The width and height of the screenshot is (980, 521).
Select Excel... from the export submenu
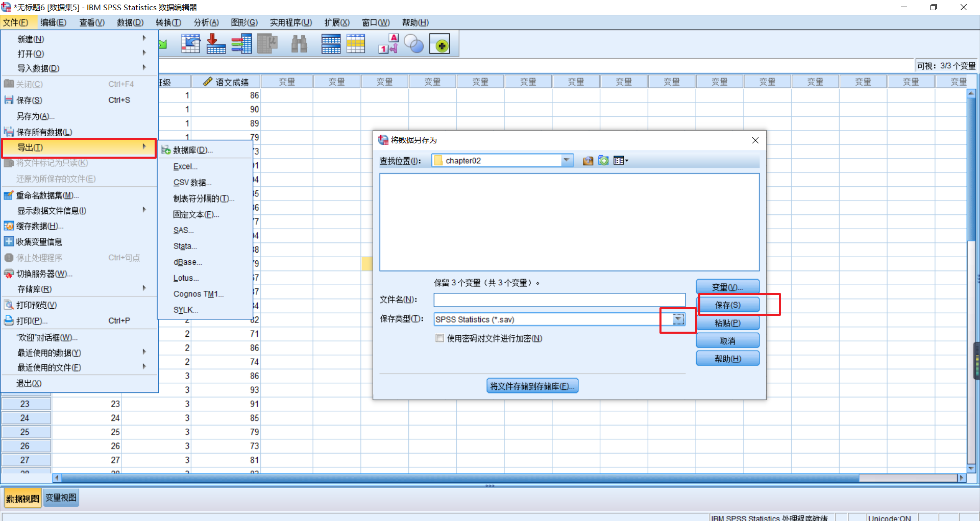coord(185,166)
